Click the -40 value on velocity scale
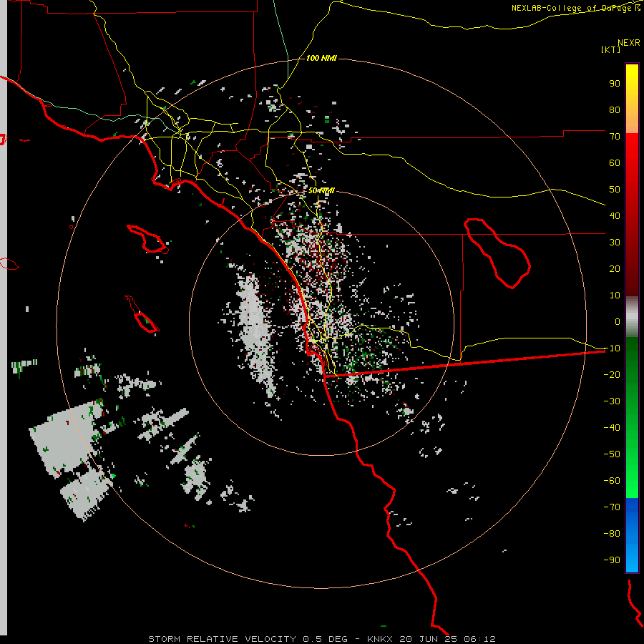 612,428
